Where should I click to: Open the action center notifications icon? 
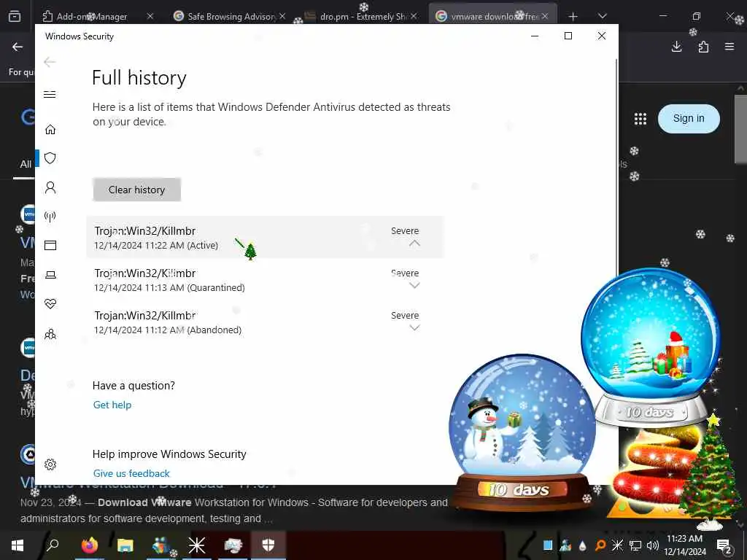pos(724,545)
